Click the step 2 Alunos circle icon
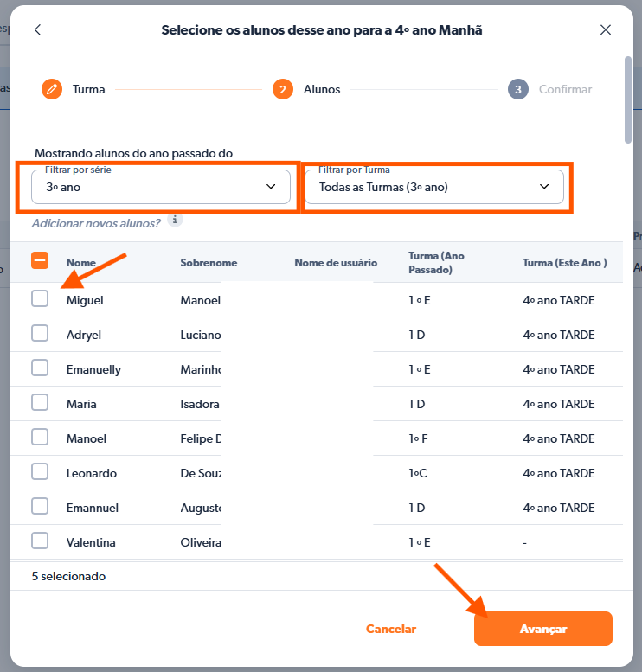The height and width of the screenshot is (672, 642). coord(282,89)
